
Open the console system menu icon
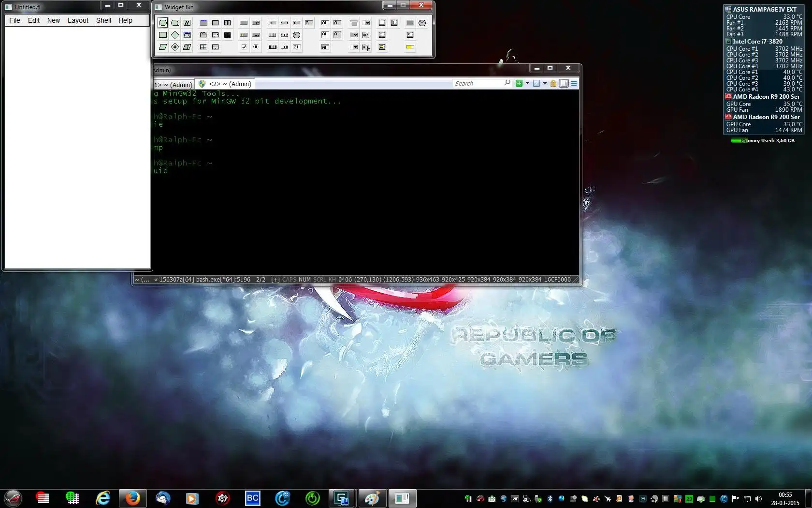pos(574,83)
